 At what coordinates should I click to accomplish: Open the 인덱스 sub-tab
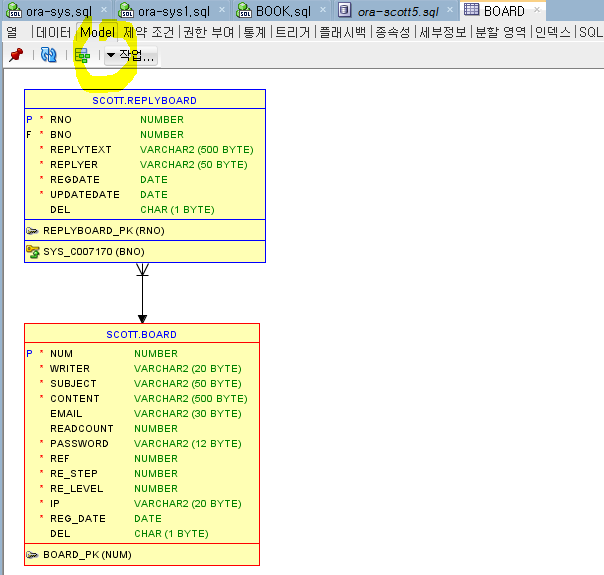point(553,32)
